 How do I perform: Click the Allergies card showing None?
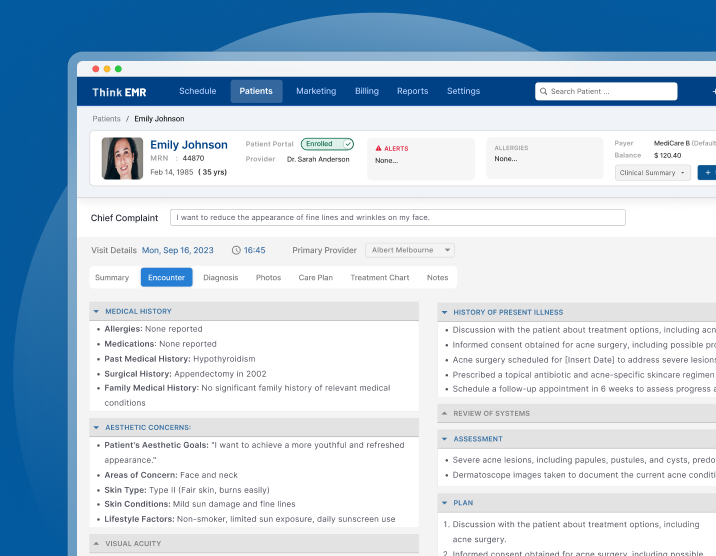pos(545,158)
